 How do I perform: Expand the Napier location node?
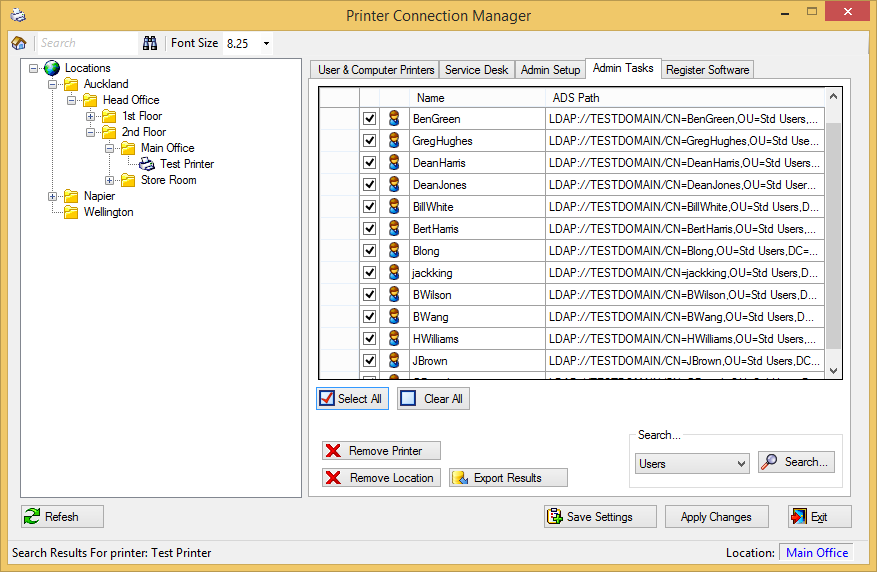click(x=52, y=196)
